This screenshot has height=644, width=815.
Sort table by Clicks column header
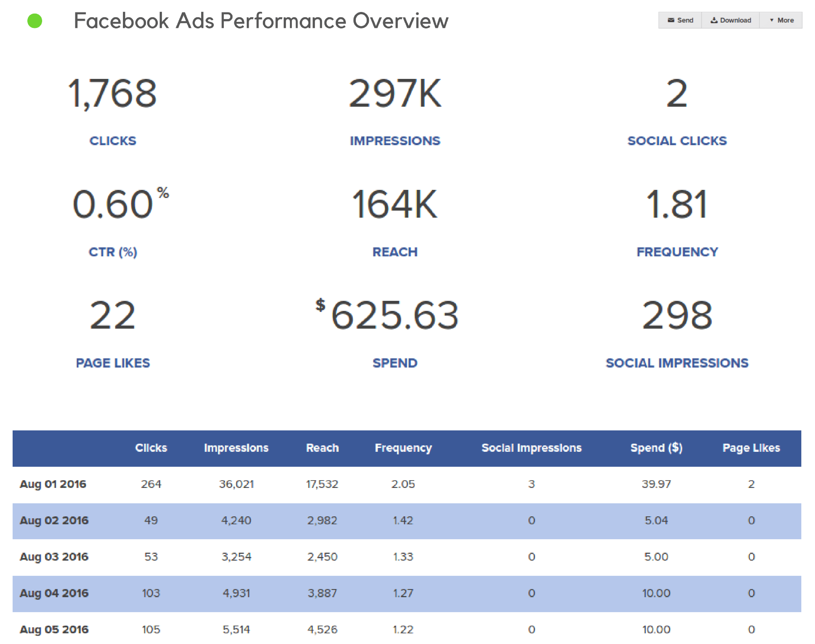point(151,448)
